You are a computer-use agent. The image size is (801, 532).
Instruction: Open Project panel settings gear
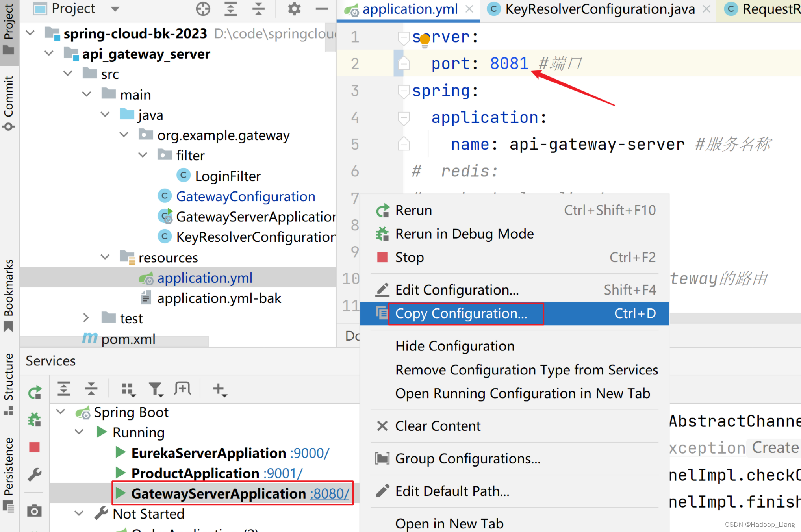click(x=294, y=9)
